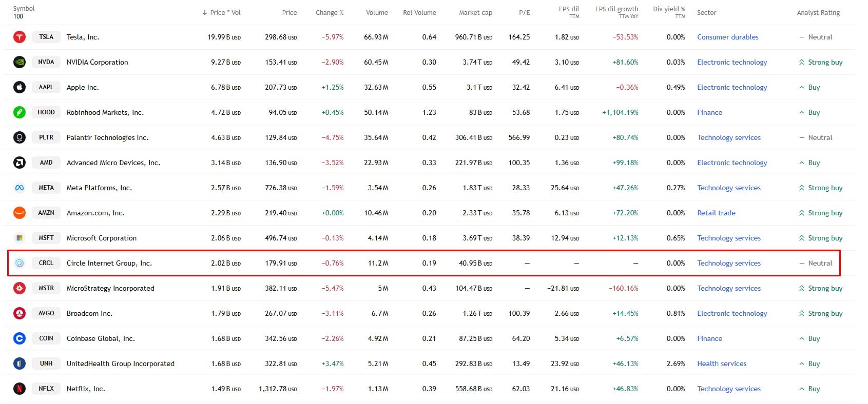Screen dimensions: 868x404
Task: Sort by EPS dil TTM column header
Action: (569, 12)
